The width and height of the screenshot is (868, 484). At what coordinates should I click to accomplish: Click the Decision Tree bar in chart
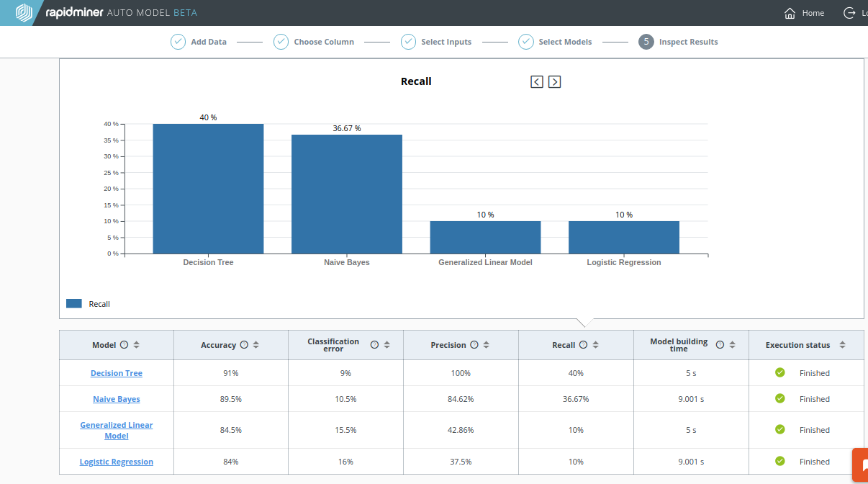208,189
